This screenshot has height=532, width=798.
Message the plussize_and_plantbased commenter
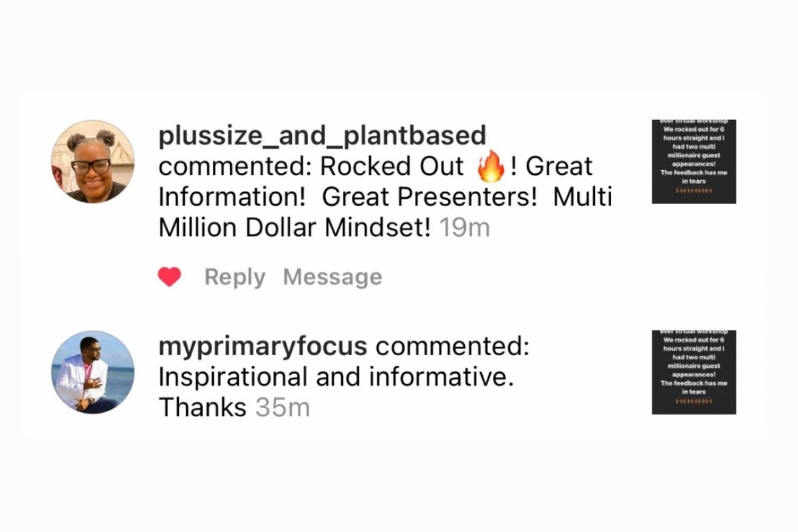point(332,277)
